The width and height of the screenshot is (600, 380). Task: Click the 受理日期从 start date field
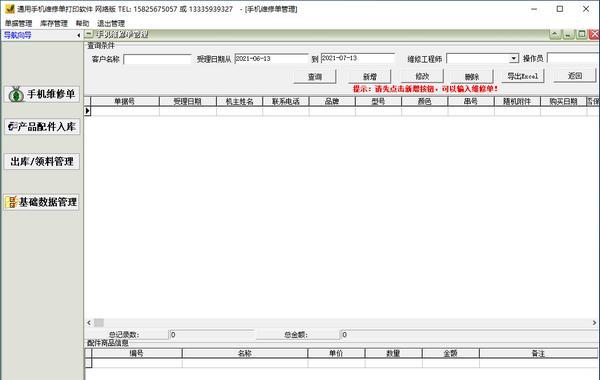point(271,59)
